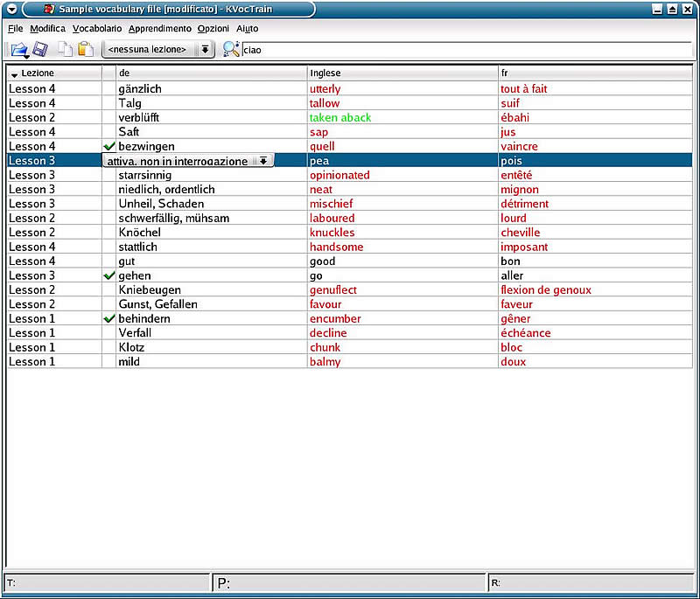Select the cell 'cheville'
Screen dimensions: 700x599
click(595, 233)
